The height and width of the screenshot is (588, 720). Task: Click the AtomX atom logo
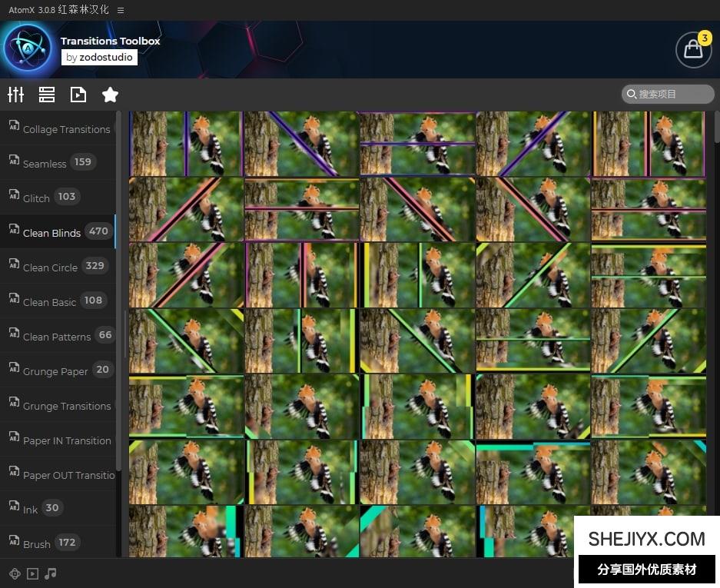tap(28, 49)
